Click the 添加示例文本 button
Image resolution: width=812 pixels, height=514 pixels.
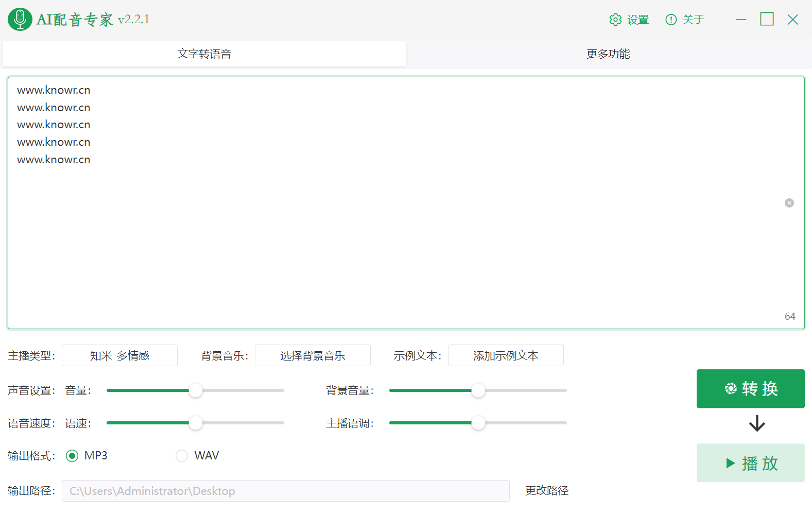(506, 355)
